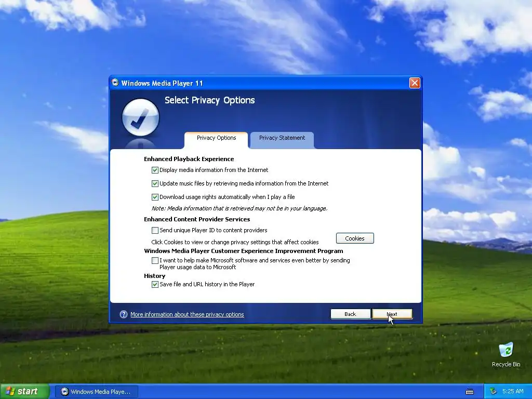Click Next to continue setup
This screenshot has width=532, height=399.
point(392,314)
